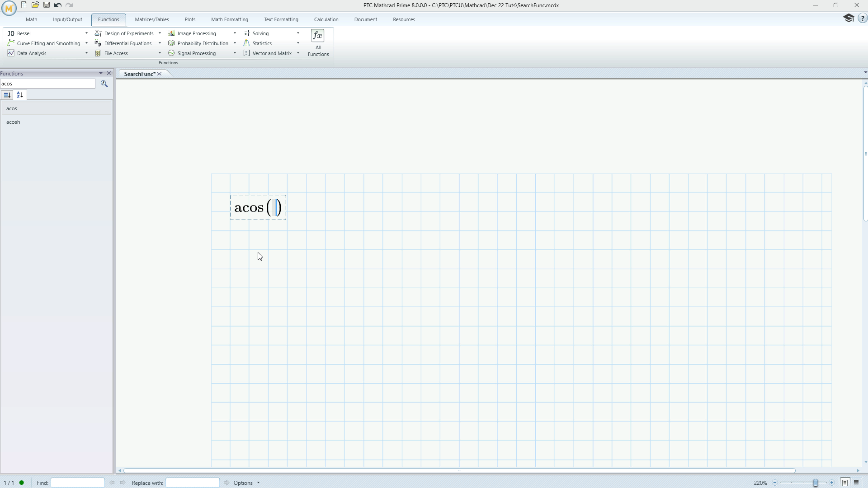Switch to the Matrices/Tables ribbon tab
The height and width of the screenshot is (488, 868).
point(152,19)
